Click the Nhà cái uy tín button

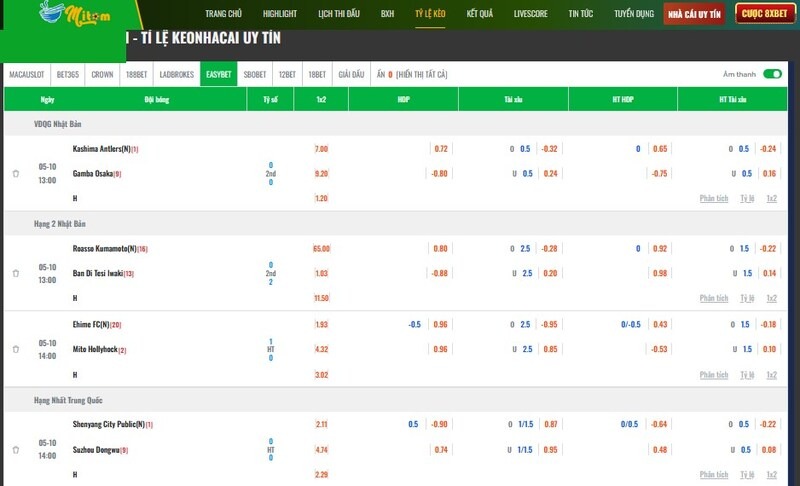[697, 14]
